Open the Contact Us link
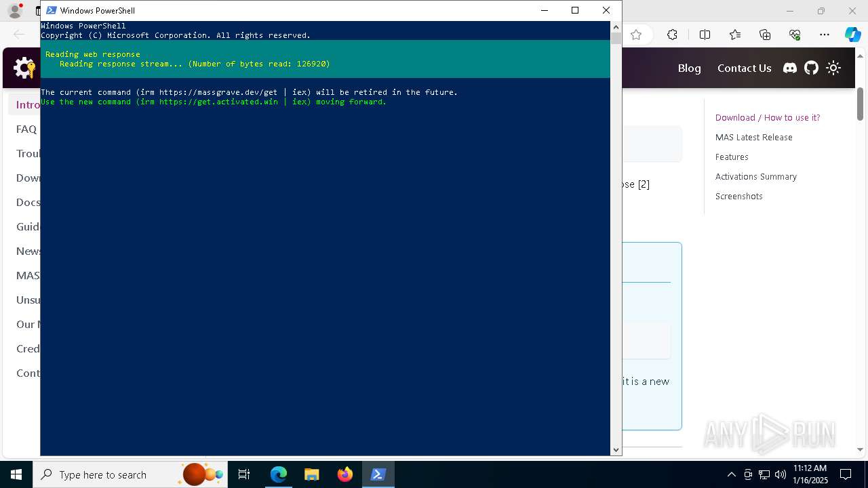The height and width of the screenshot is (488, 868). tap(744, 68)
